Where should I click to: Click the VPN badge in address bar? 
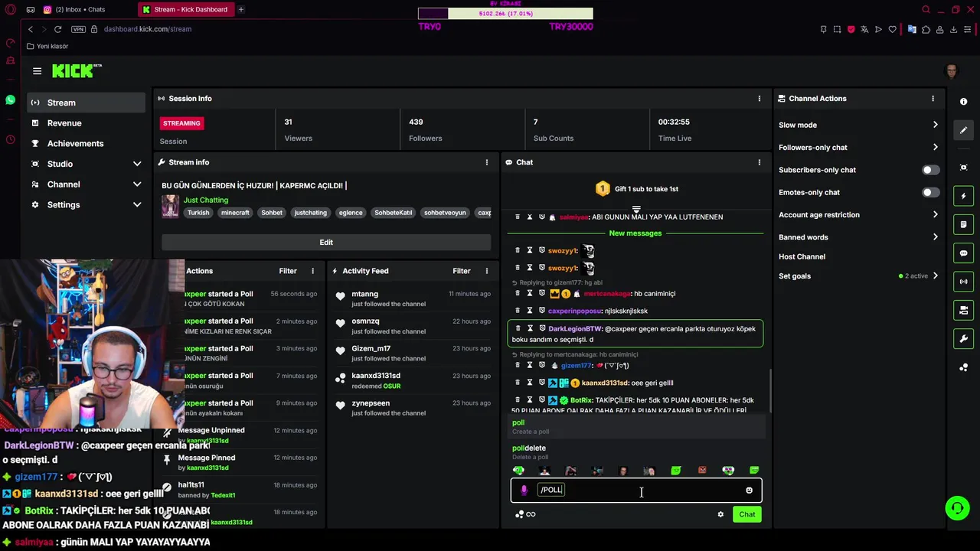coord(78,29)
